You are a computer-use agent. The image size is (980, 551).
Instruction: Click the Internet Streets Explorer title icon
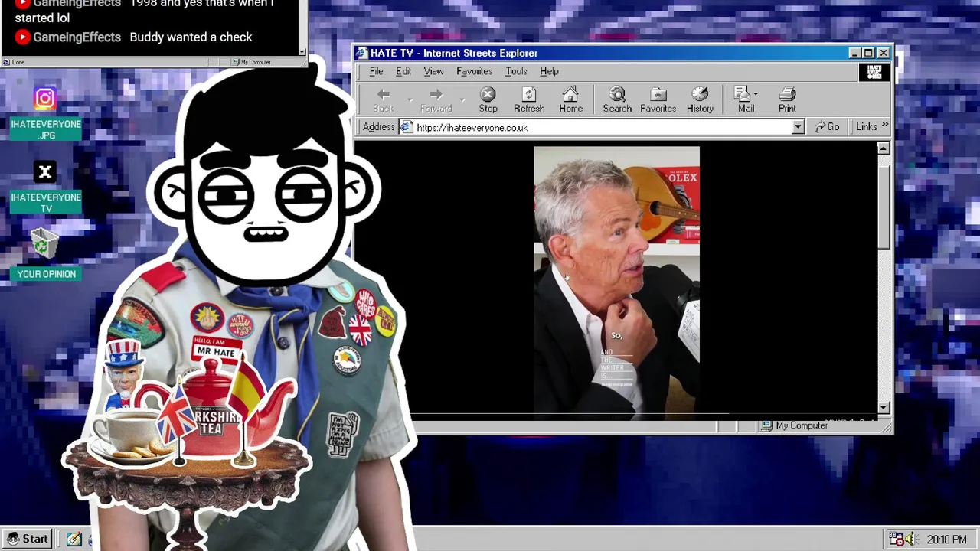click(x=362, y=53)
